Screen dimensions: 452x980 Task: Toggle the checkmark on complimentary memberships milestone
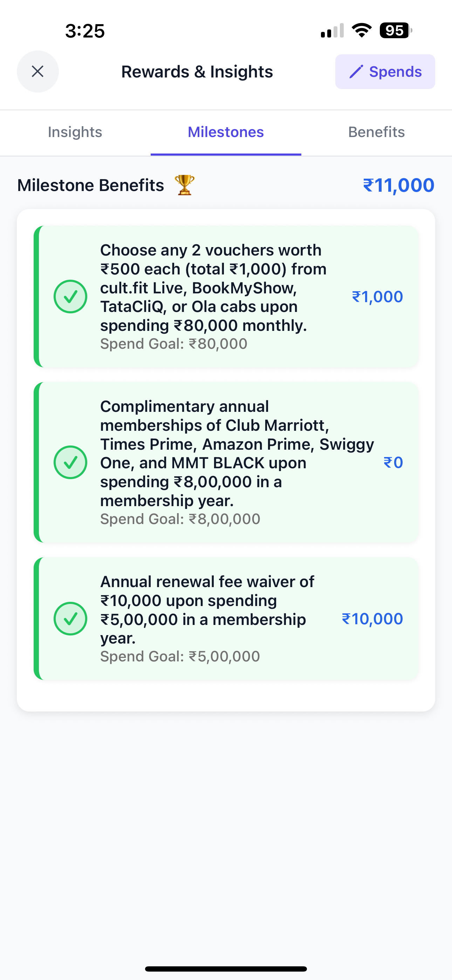pos(70,462)
